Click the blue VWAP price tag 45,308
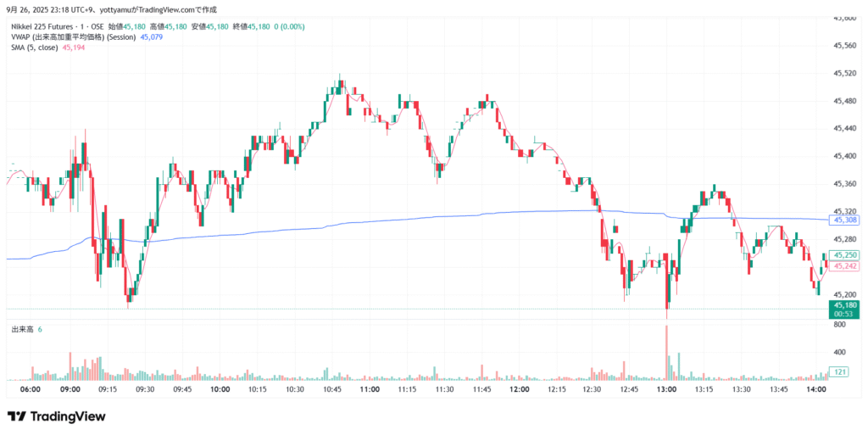 [x=846, y=220]
